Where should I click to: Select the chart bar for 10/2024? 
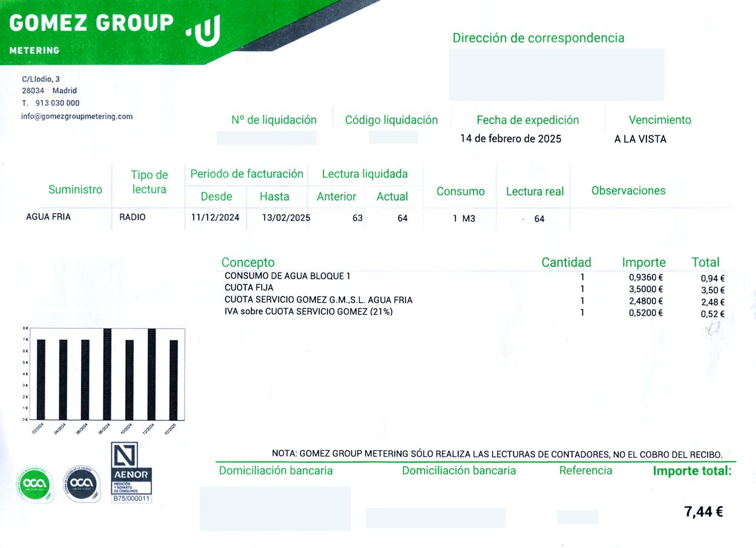(129, 379)
